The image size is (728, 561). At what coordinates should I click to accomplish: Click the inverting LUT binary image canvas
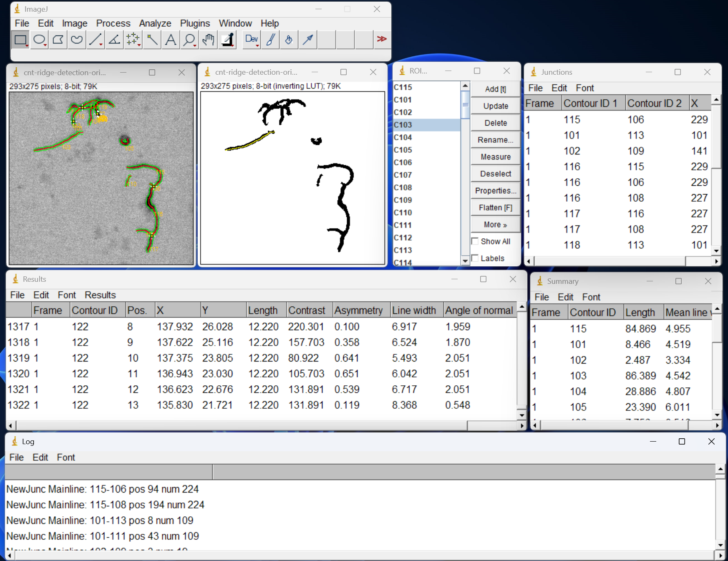click(292, 178)
